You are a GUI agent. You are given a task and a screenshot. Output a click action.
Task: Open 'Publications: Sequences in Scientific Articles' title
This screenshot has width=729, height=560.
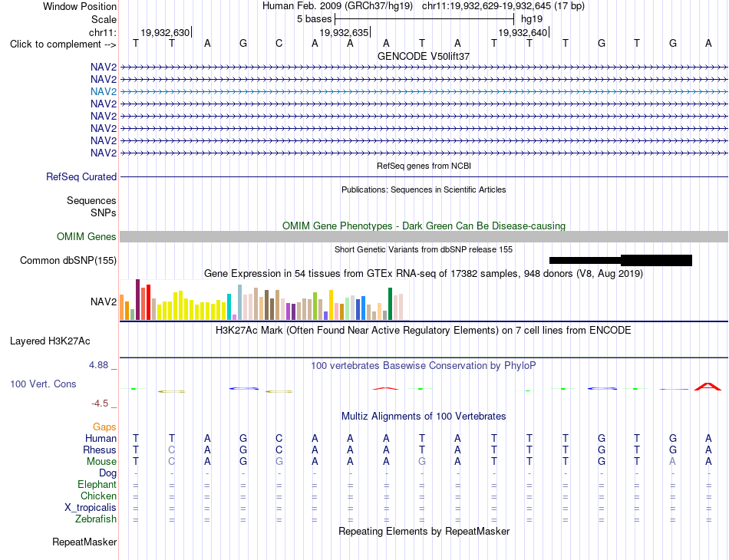point(424,189)
